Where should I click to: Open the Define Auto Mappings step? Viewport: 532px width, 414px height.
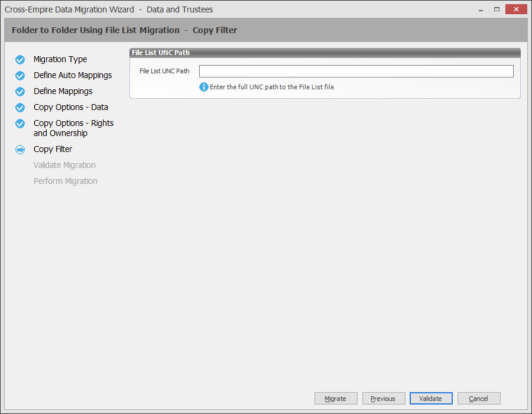[x=73, y=75]
